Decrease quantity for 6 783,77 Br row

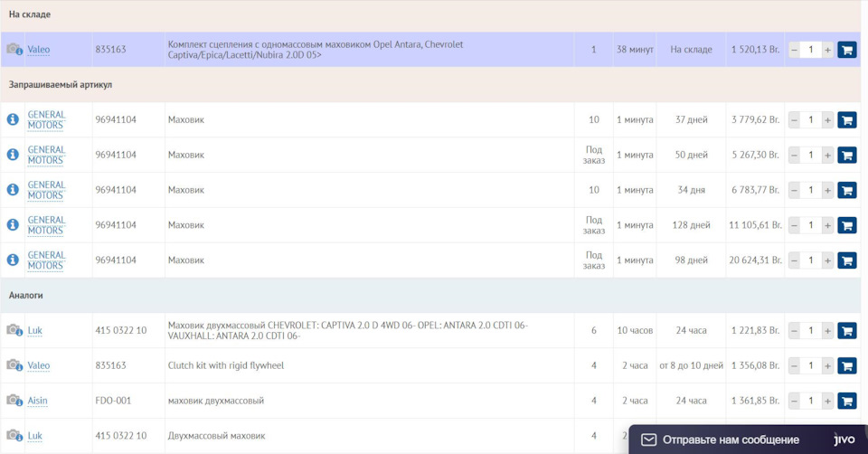click(x=795, y=191)
